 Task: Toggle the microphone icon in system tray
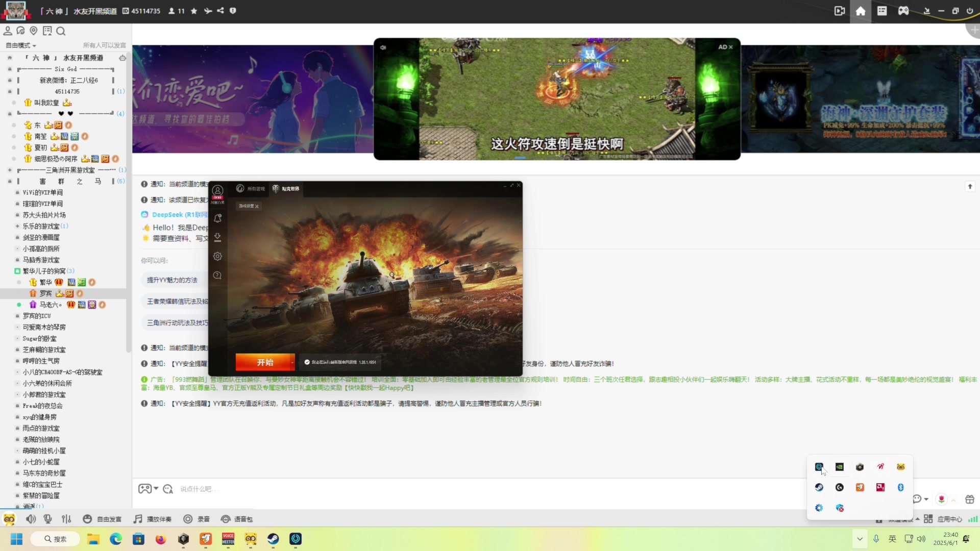[876, 539]
